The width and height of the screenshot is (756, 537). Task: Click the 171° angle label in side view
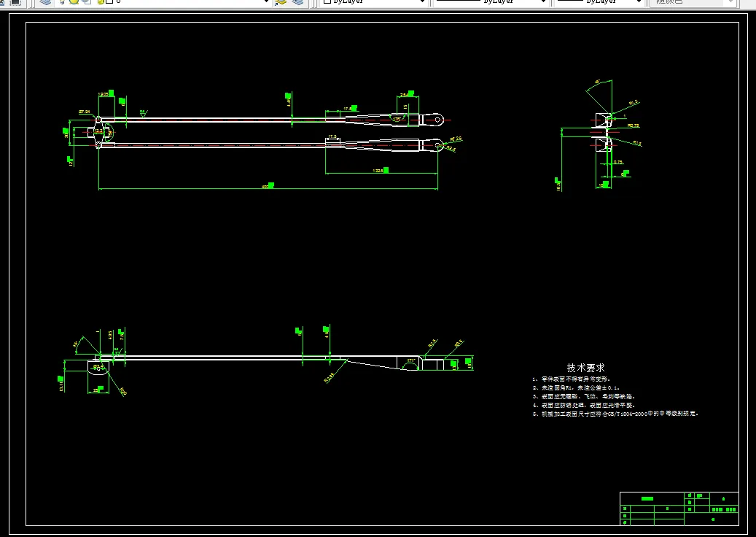(x=410, y=361)
